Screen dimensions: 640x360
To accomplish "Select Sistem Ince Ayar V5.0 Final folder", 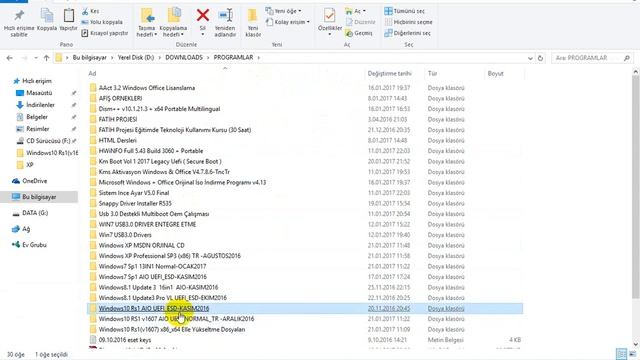I will click(133, 193).
